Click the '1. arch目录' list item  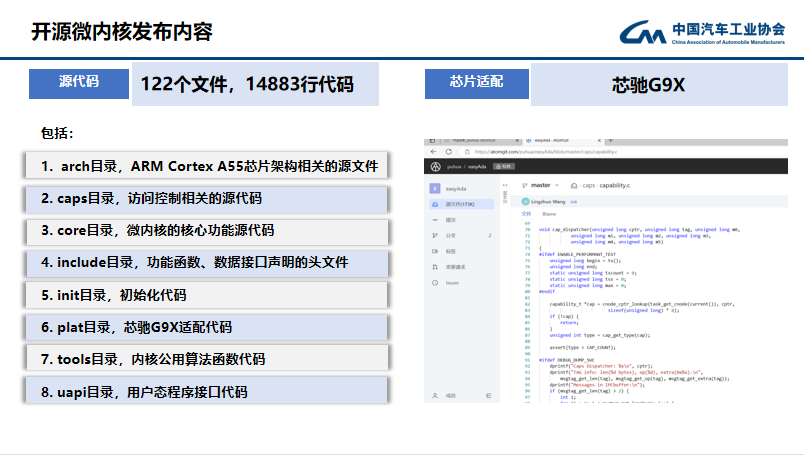[x=206, y=166]
